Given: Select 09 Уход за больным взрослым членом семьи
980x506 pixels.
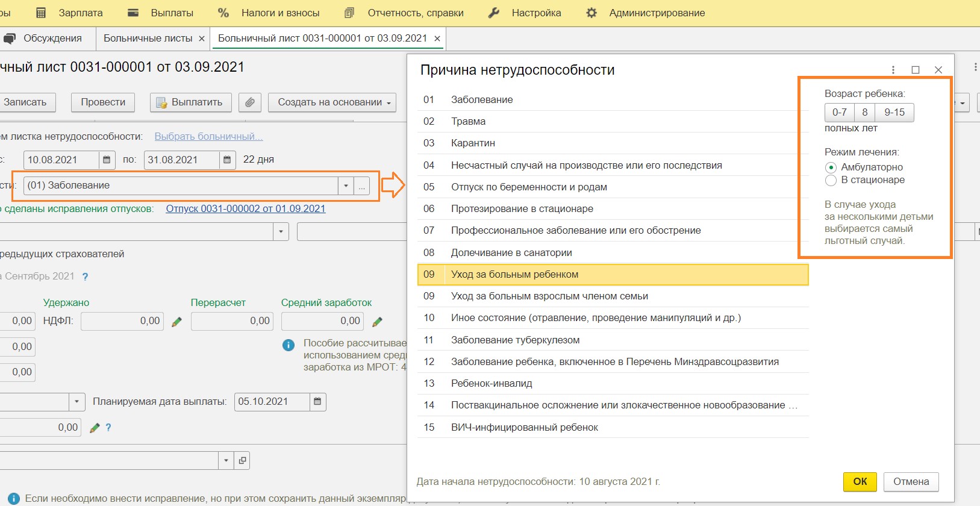Looking at the screenshot, I should (x=613, y=296).
